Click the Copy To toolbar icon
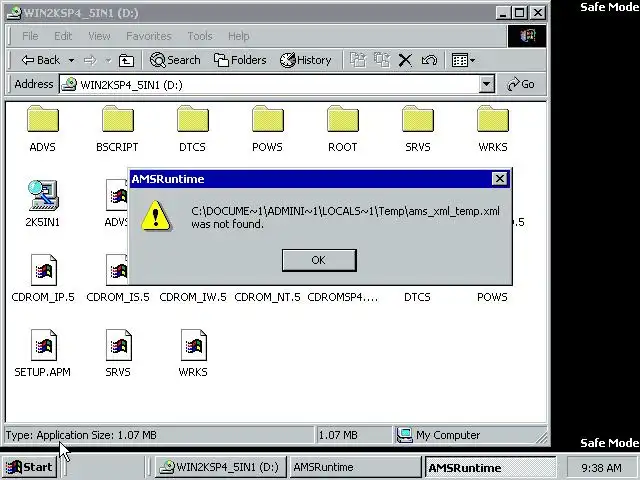 click(382, 60)
